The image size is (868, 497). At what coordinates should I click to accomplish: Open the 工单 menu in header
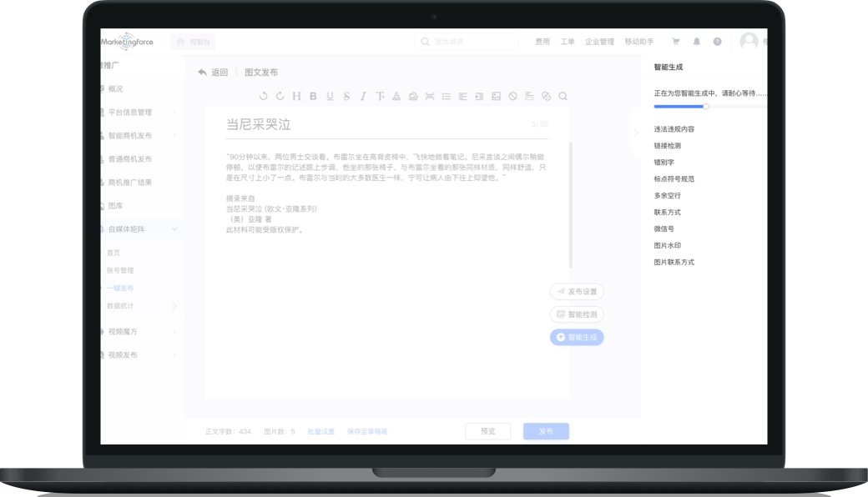pyautogui.click(x=568, y=42)
